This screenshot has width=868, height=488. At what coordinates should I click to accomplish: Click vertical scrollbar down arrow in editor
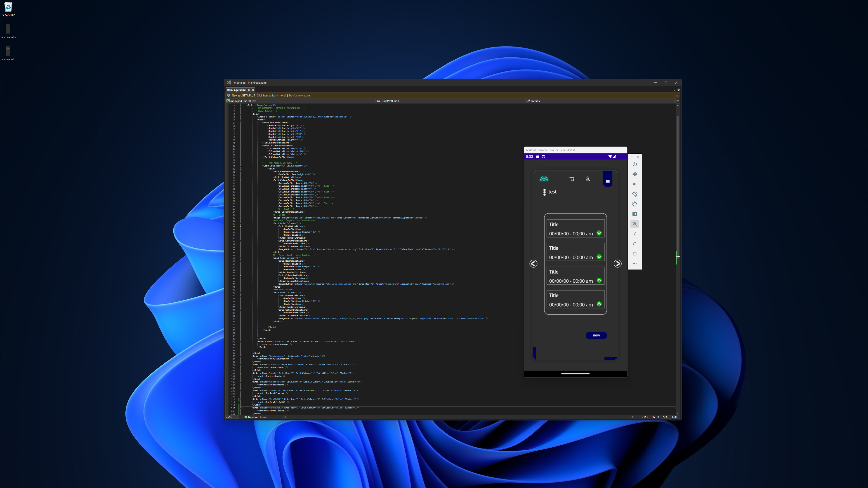point(678,413)
